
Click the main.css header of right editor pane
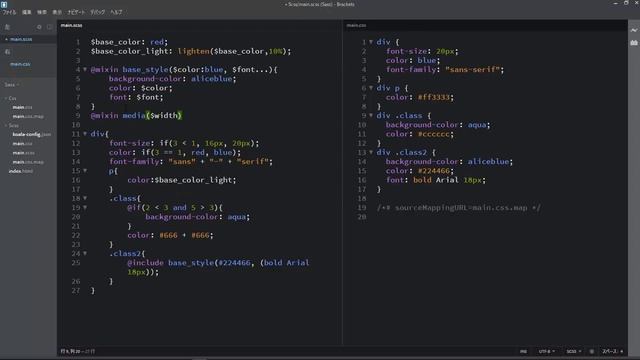tap(356, 25)
